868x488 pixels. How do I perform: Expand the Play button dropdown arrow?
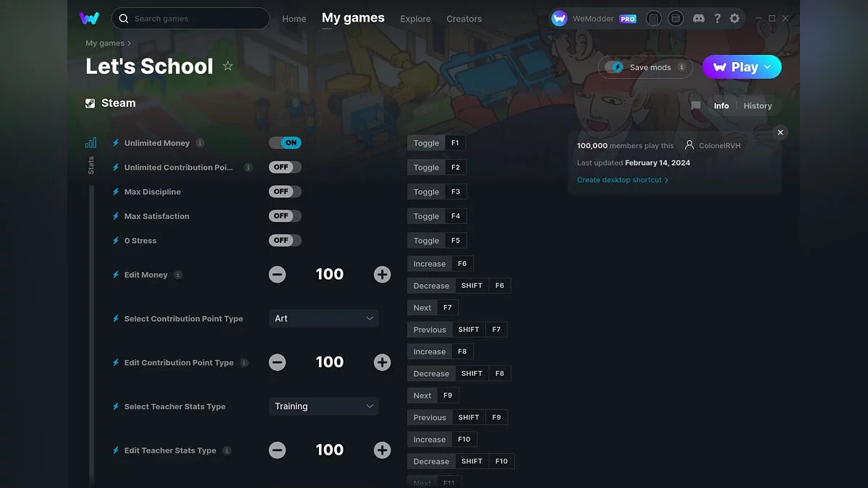[768, 67]
